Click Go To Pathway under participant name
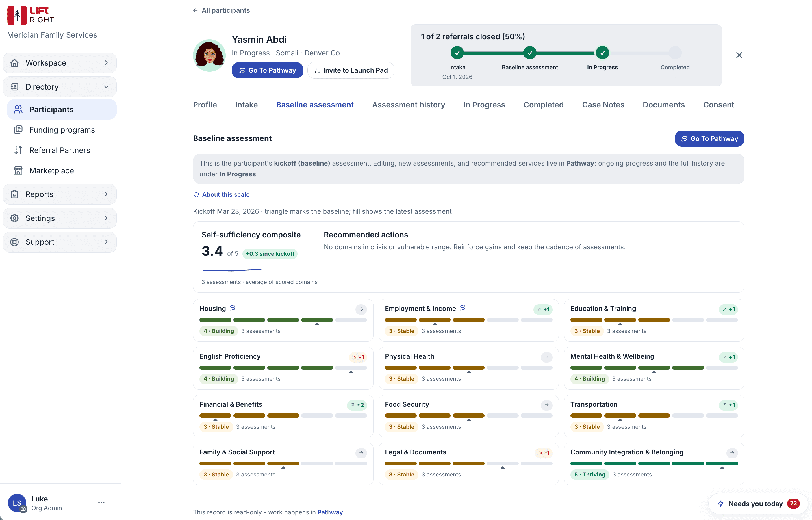 coord(267,70)
